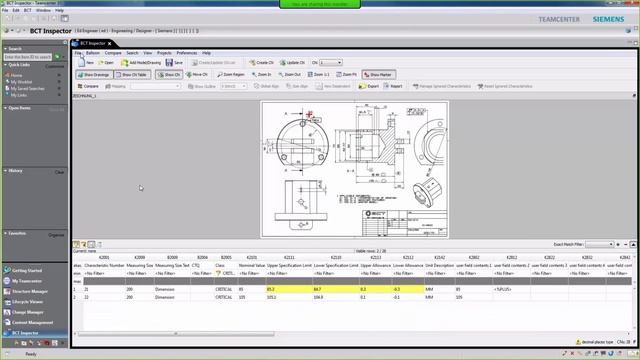Click Organize in the Favorites section

tap(56, 235)
